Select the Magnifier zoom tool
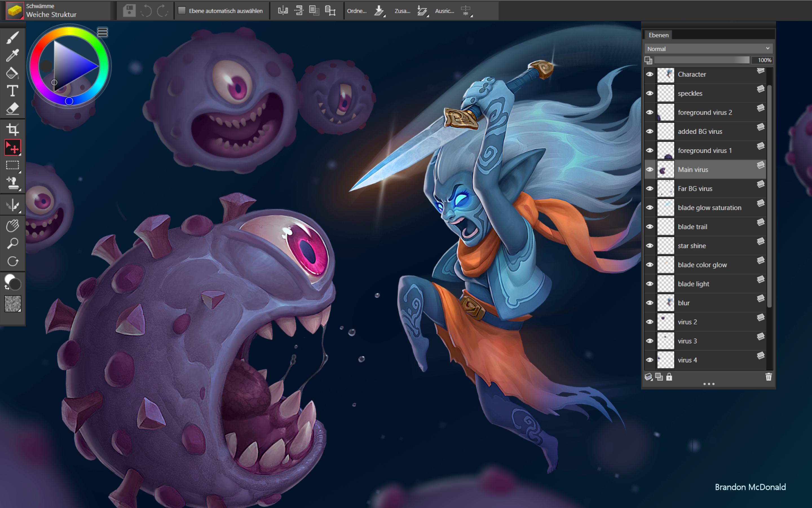The image size is (812, 508). point(12,244)
